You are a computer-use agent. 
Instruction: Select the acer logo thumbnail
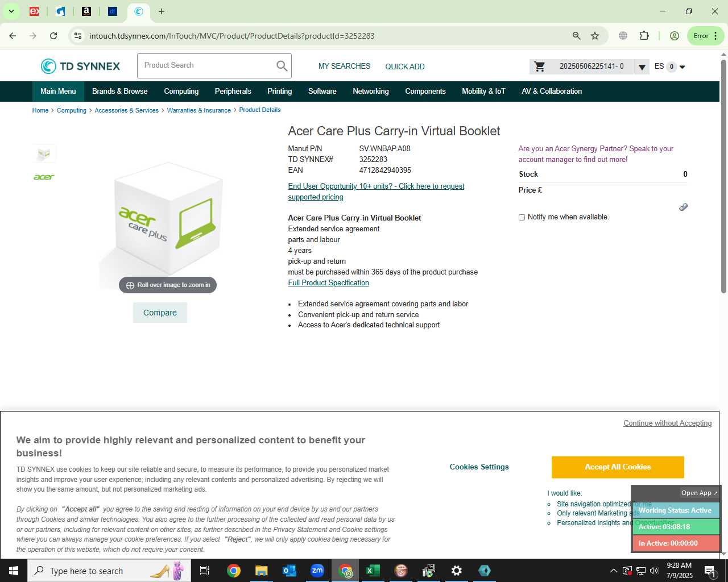coord(44,177)
